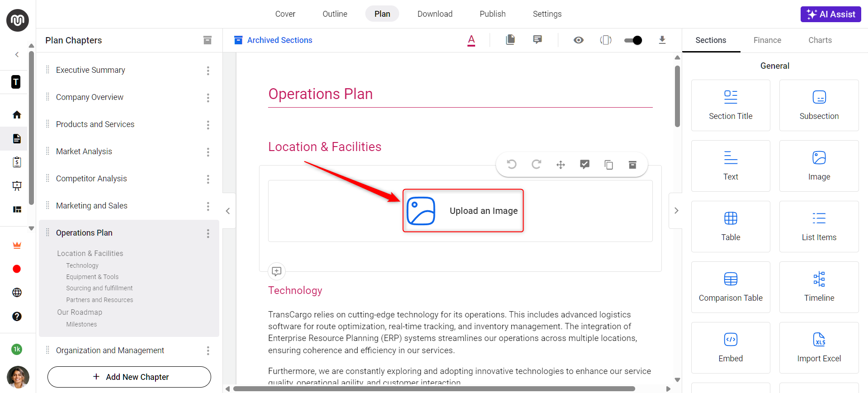Toggle the switch in the editor toolbar
Image resolution: width=868 pixels, height=393 pixels.
coord(633,40)
